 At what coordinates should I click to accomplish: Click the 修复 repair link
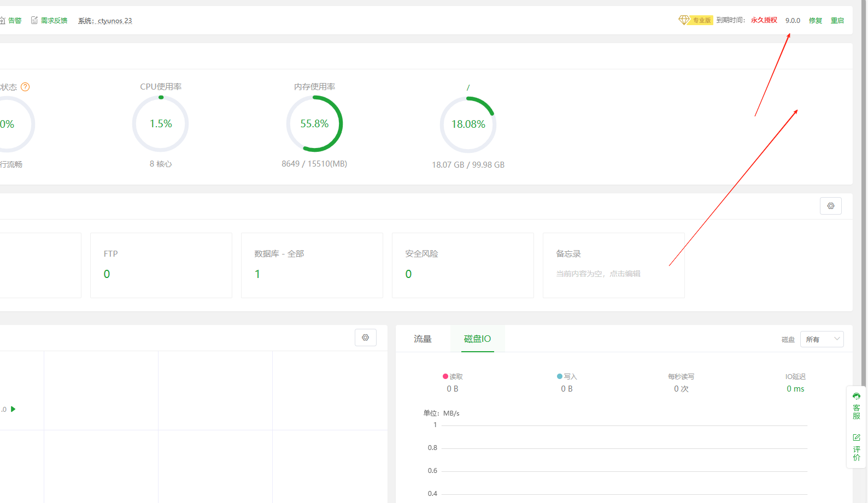(x=816, y=21)
